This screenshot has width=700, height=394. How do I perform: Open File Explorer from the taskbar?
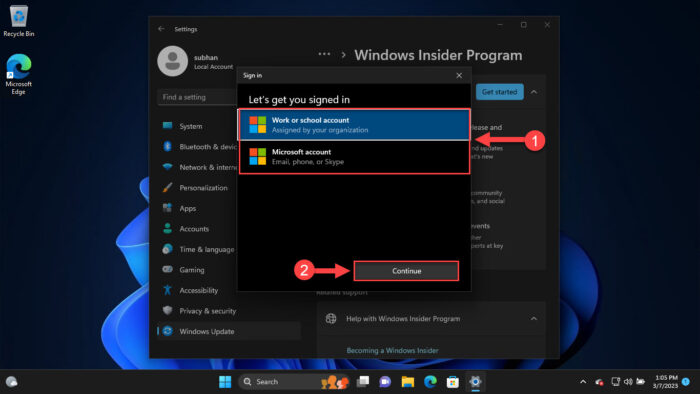point(408,382)
